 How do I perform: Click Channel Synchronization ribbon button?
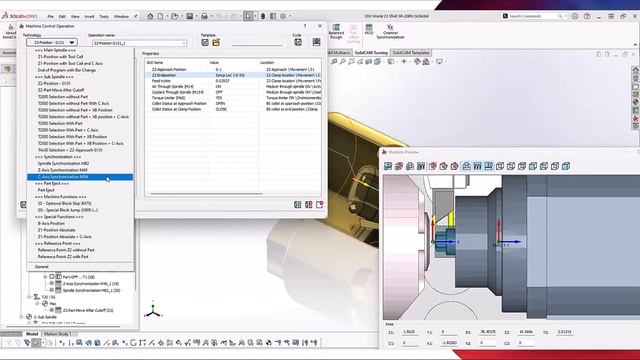point(390,31)
